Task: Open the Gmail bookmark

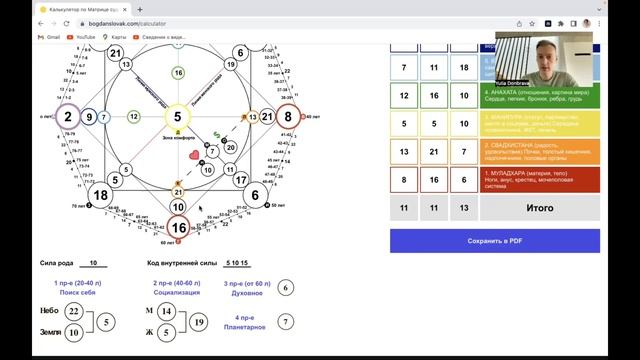Action: (x=49, y=37)
